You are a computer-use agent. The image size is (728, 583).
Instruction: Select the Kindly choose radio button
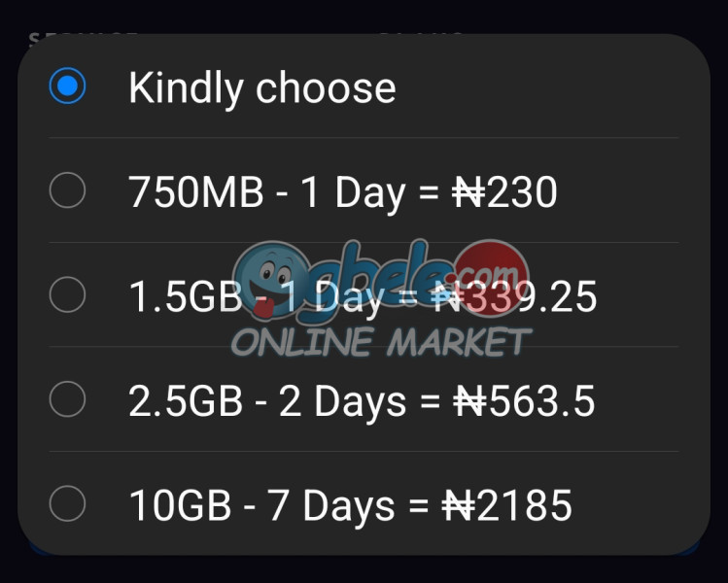pos(67,86)
